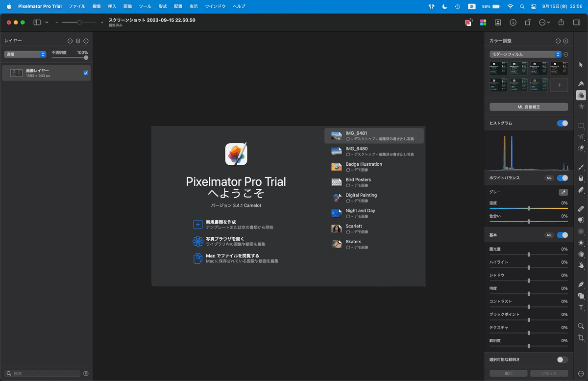Image resolution: width=588 pixels, height=381 pixels.
Task: Add a new layer with plus icon
Action: [86, 41]
